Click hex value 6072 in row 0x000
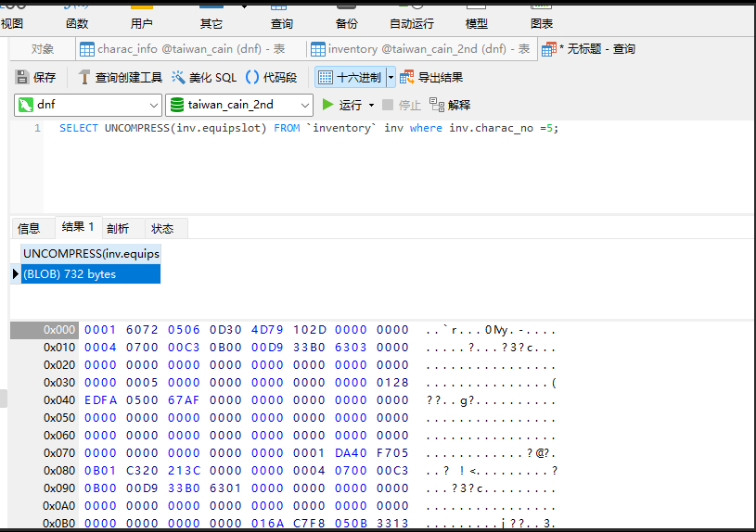The height and width of the screenshot is (532, 756). [x=142, y=330]
